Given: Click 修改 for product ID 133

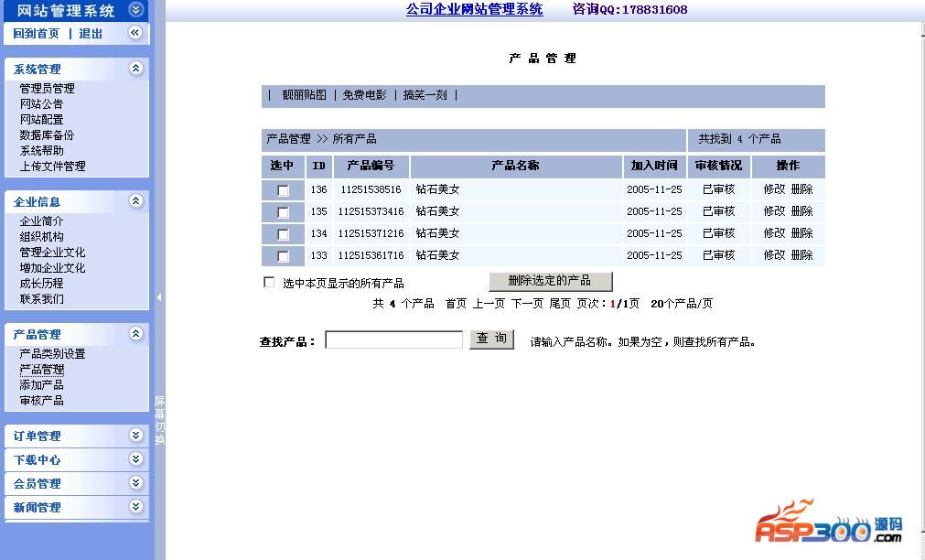Looking at the screenshot, I should [774, 255].
